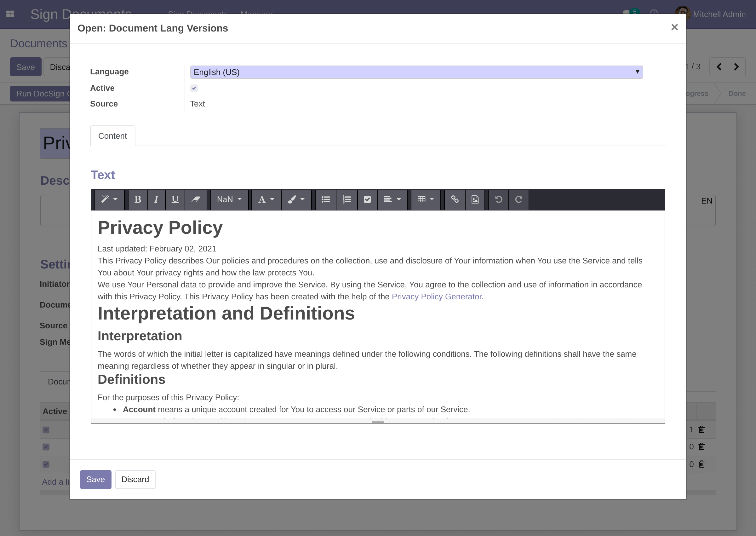Screen dimensions: 756x536
Task: Open the font size NaN dropdown
Action: pos(229,199)
